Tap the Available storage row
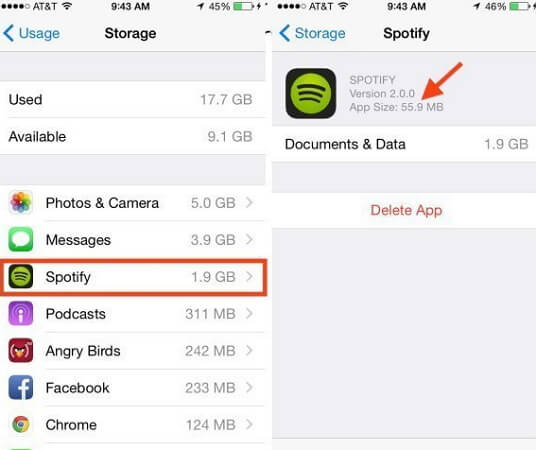This screenshot has width=536, height=450. pyautogui.click(x=133, y=136)
